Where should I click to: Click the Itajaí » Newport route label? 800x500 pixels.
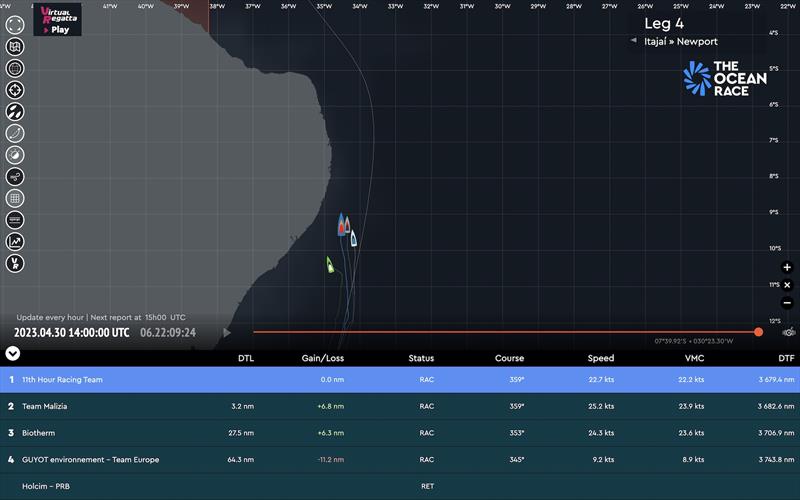coord(681,42)
